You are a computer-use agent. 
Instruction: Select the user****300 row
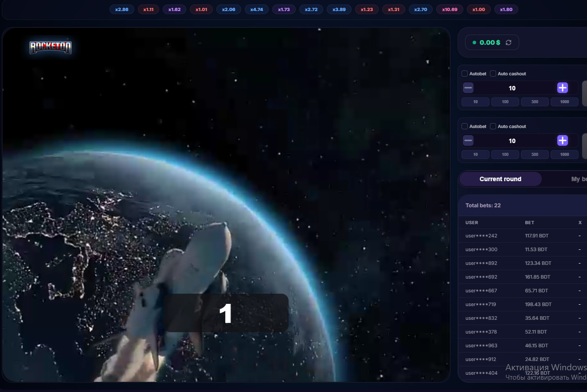pyautogui.click(x=523, y=249)
